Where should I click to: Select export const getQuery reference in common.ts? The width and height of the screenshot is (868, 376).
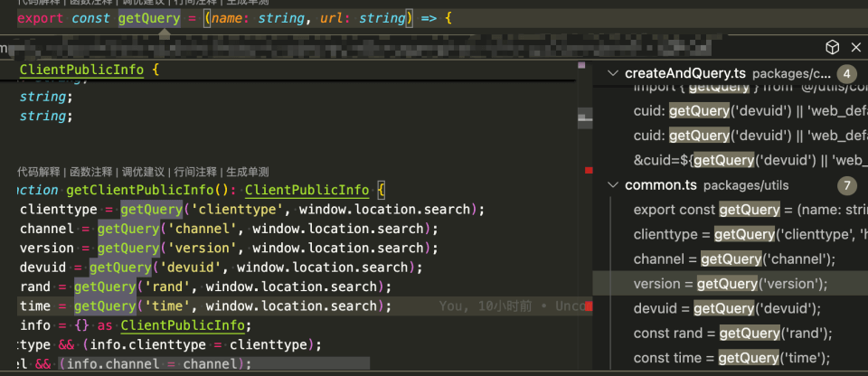pos(749,210)
